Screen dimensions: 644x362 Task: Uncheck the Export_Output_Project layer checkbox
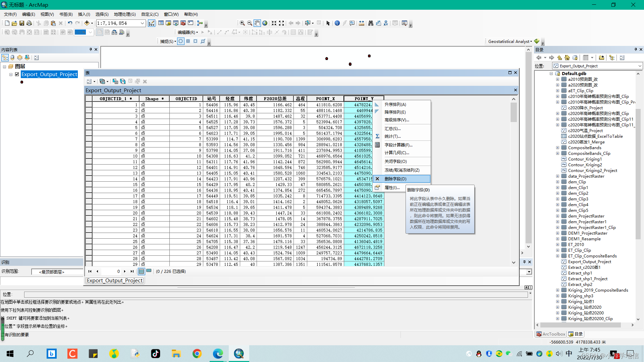coord(17,74)
